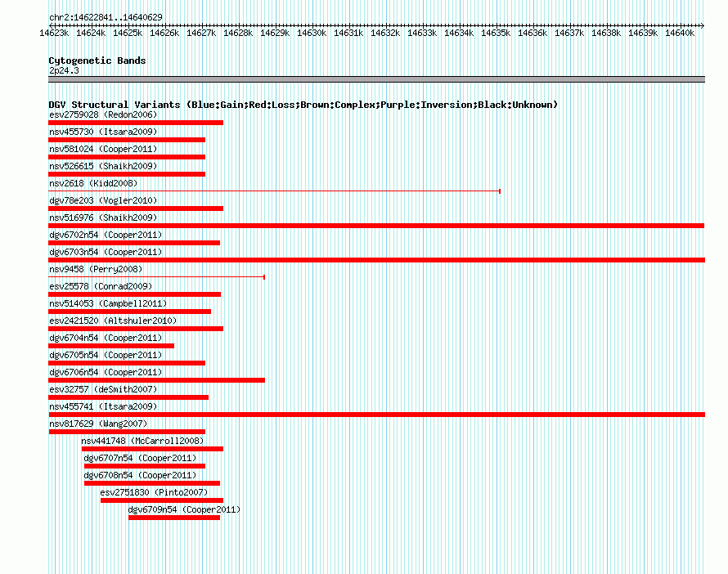
Task: Click the red bar under dgv6708n54
Action: coord(152,483)
